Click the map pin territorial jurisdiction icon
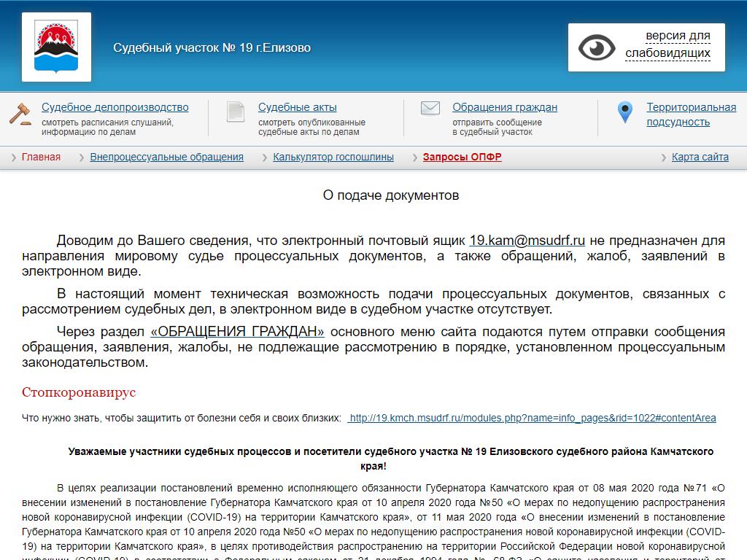Image resolution: width=747 pixels, height=560 pixels. point(624,112)
